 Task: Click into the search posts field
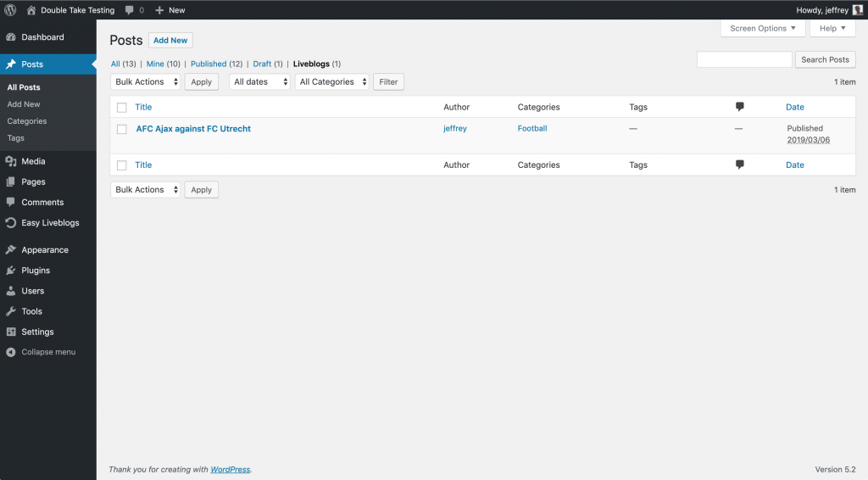(744, 59)
